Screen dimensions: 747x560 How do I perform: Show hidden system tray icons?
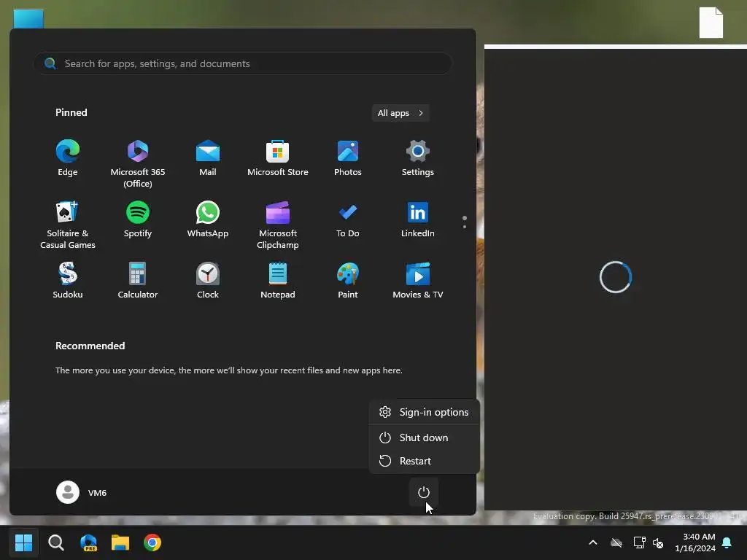click(593, 542)
